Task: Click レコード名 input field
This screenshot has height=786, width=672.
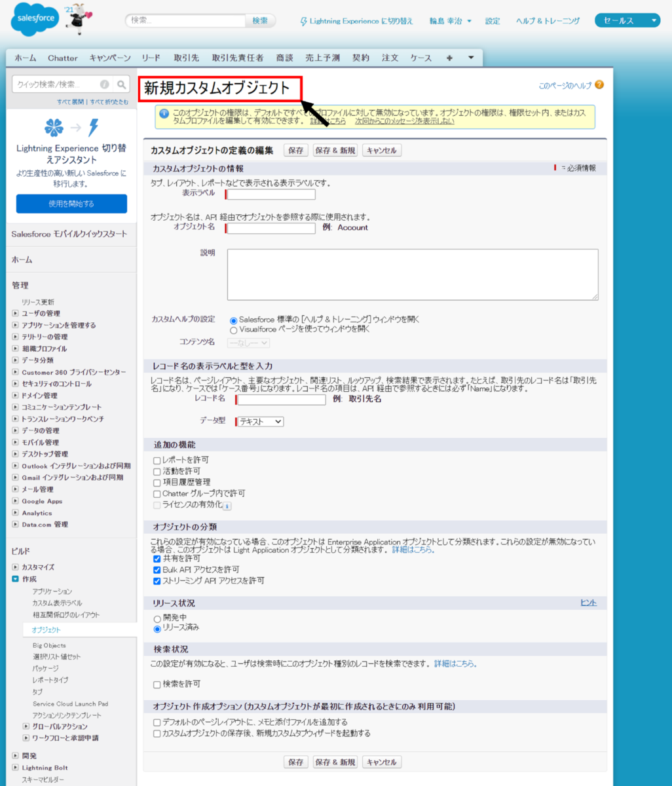Action: pyautogui.click(x=281, y=400)
